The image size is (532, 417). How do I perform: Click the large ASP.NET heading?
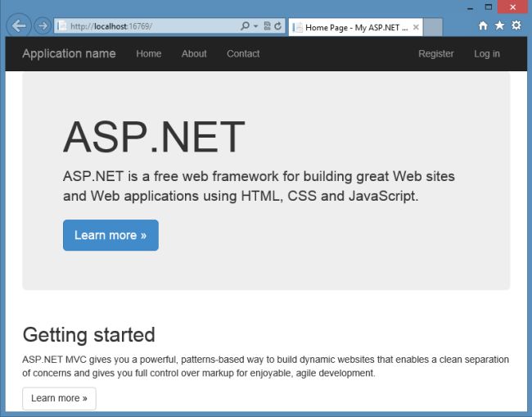click(x=154, y=137)
